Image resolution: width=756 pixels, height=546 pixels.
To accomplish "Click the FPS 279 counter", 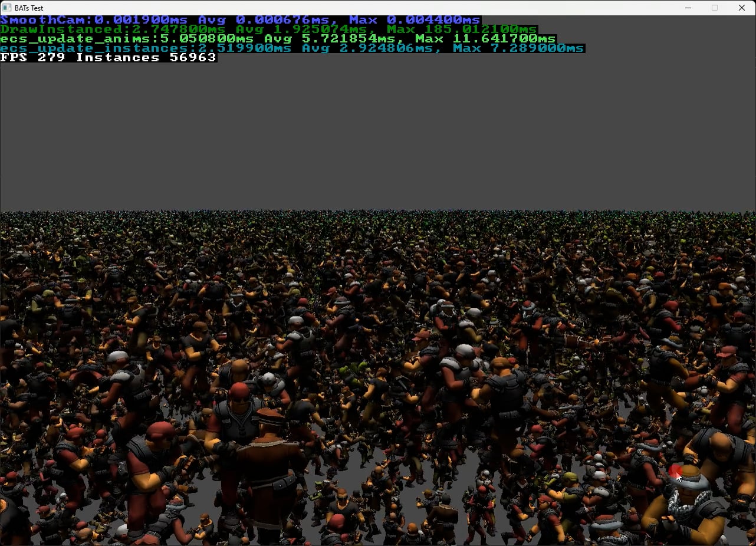I will [x=33, y=58].
